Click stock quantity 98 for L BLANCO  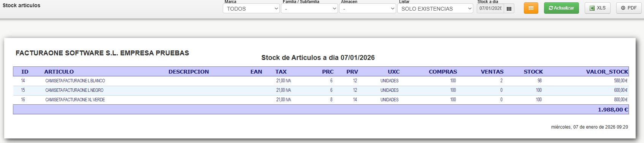click(539, 81)
